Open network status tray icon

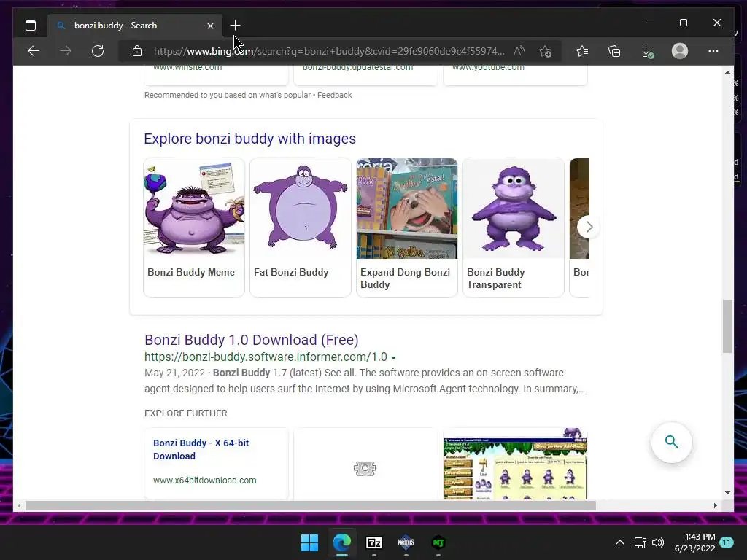(640, 542)
